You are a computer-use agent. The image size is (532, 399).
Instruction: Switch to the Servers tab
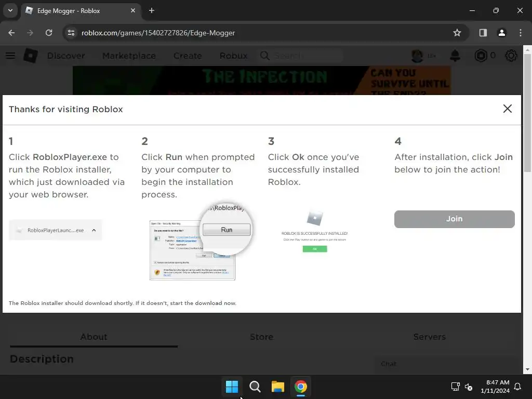(429, 337)
